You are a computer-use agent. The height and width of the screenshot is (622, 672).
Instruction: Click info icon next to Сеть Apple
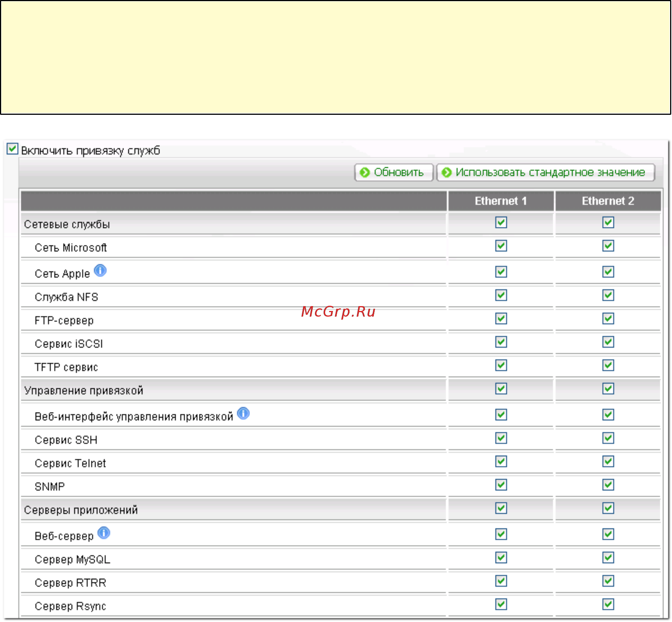coord(100,270)
